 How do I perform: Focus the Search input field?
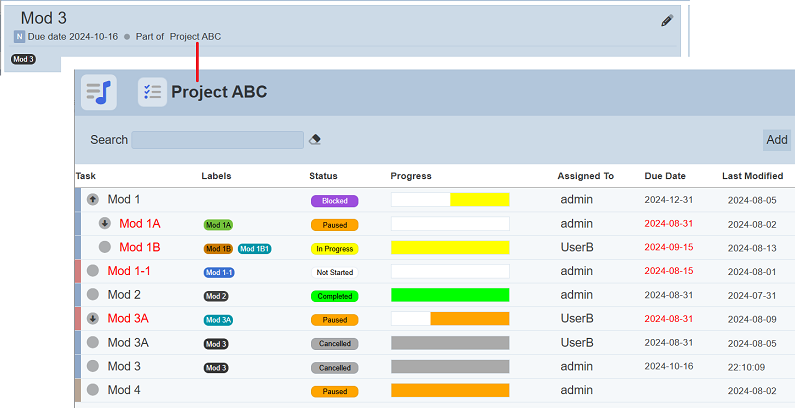(217, 140)
